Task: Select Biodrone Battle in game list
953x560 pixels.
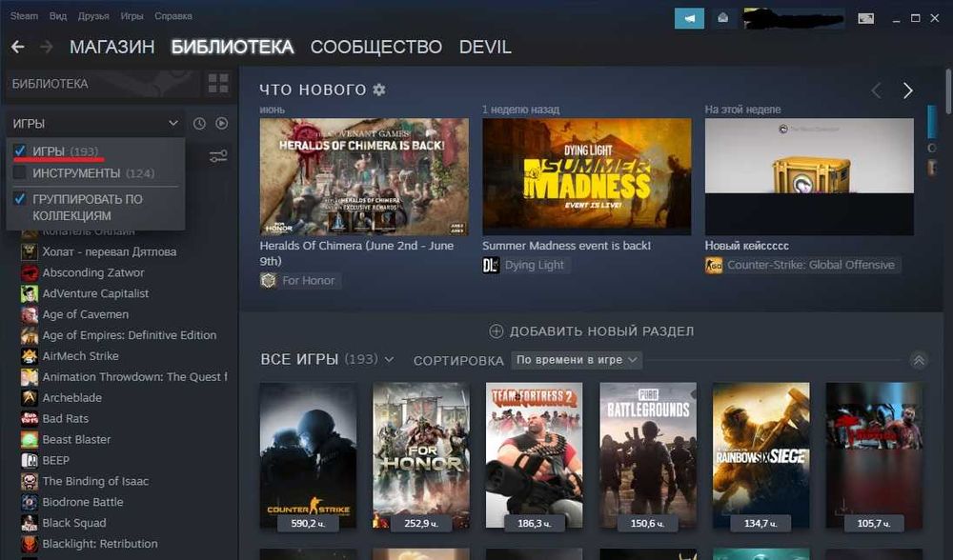Action: tap(83, 502)
